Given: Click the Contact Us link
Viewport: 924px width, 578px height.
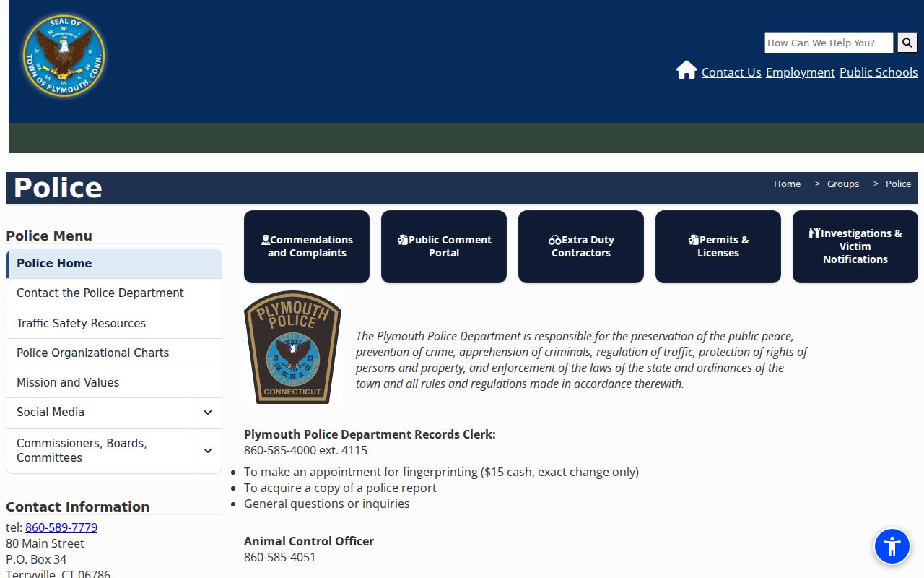Looking at the screenshot, I should [x=731, y=72].
